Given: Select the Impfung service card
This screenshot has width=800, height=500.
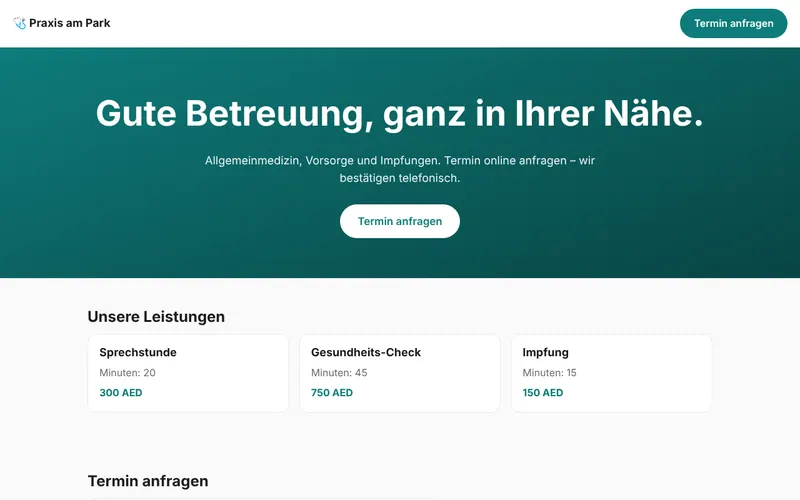Looking at the screenshot, I should tap(611, 373).
